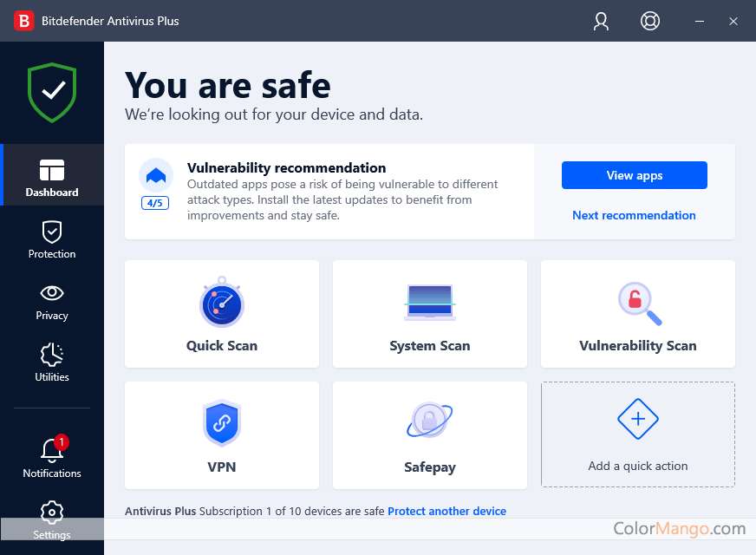This screenshot has height=555, width=756.
Task: Open the Next recommendation link
Action: point(634,215)
